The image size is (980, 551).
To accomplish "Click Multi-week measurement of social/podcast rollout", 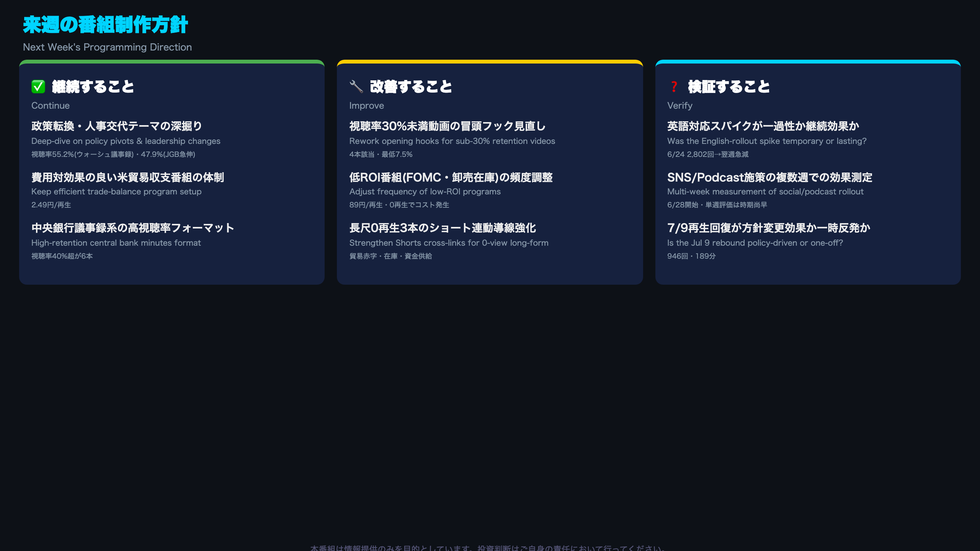I will coord(766,192).
